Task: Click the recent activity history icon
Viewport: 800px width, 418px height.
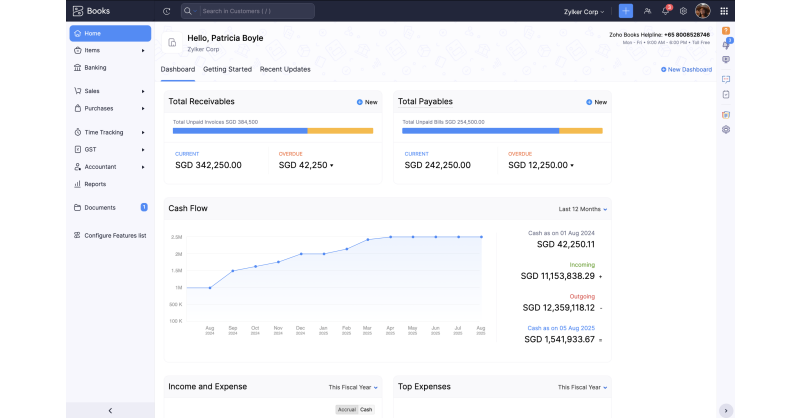Action: click(166, 11)
